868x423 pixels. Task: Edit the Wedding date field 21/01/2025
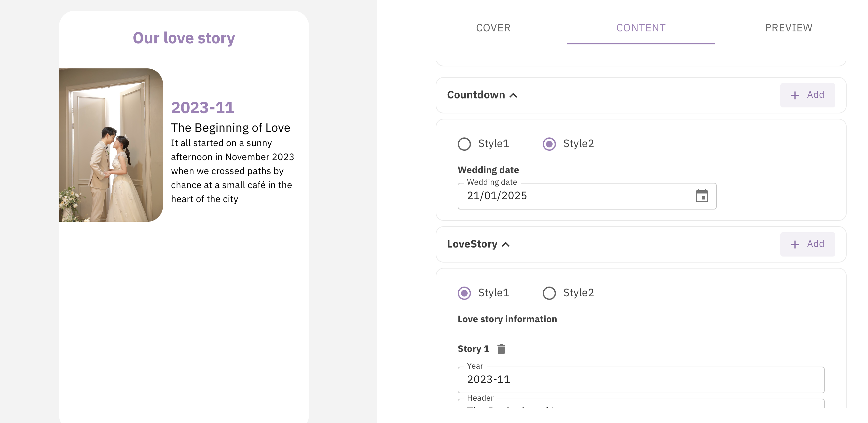(587, 196)
